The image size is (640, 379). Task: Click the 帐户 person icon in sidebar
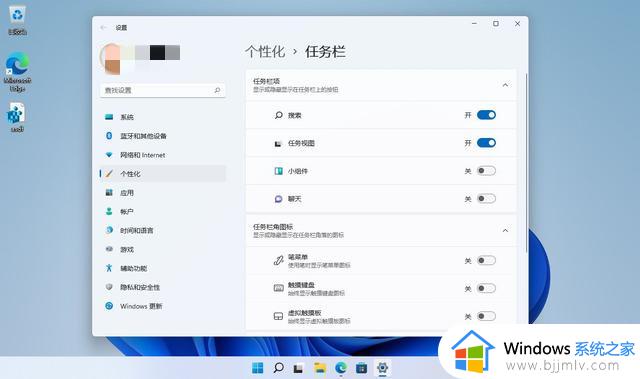109,211
